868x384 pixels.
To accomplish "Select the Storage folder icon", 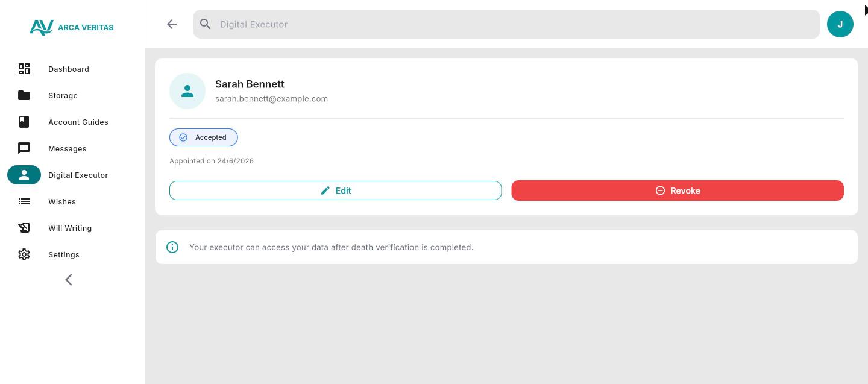I will coord(24,95).
